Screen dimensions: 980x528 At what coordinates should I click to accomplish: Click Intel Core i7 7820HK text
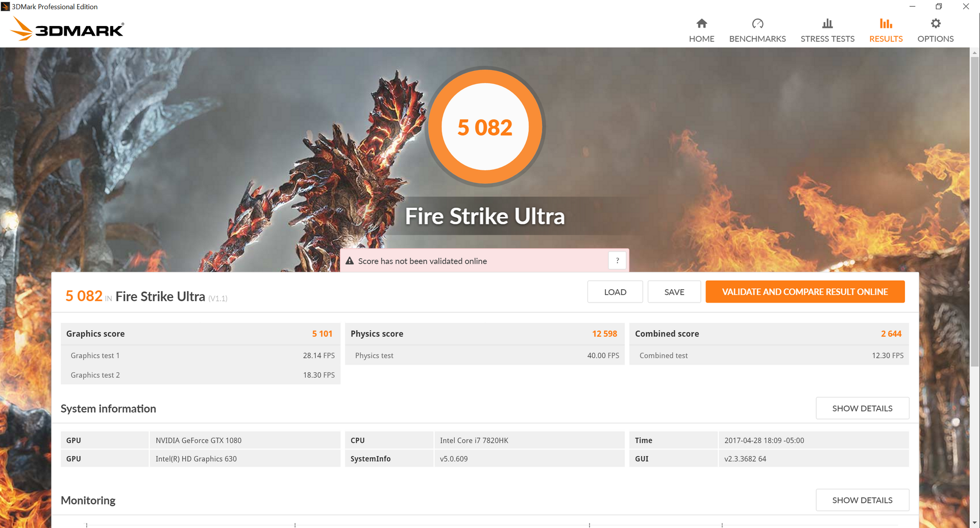474,440
